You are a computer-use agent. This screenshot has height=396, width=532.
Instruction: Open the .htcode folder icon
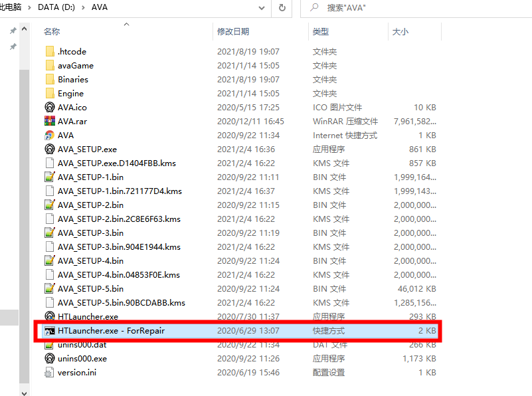(x=50, y=51)
